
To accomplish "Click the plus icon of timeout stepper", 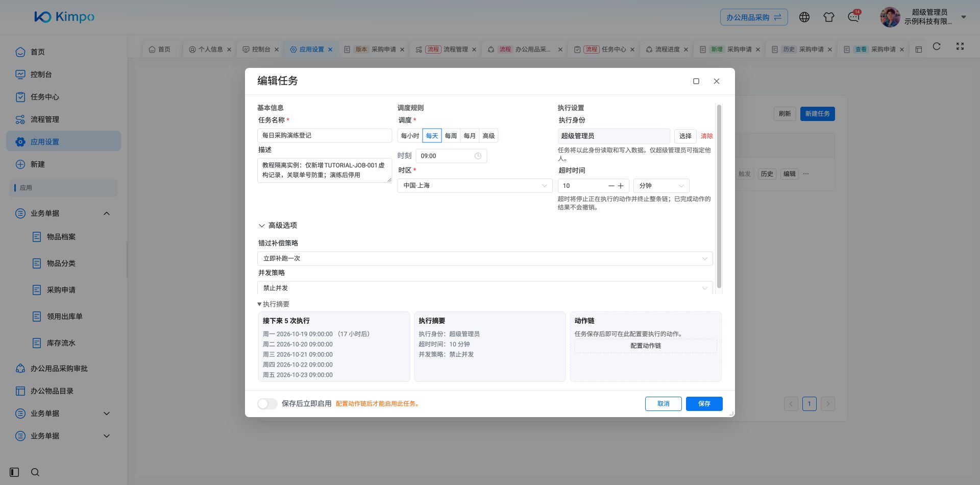I will coord(621,186).
